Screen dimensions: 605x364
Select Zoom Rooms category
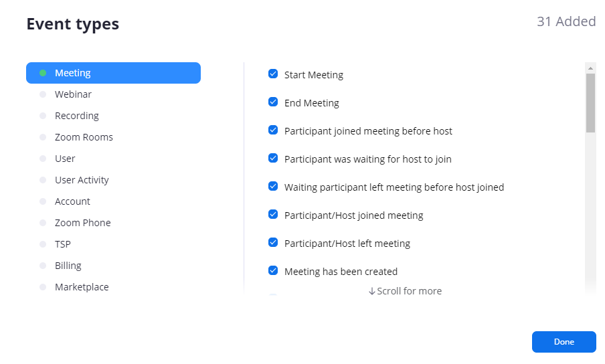(84, 137)
